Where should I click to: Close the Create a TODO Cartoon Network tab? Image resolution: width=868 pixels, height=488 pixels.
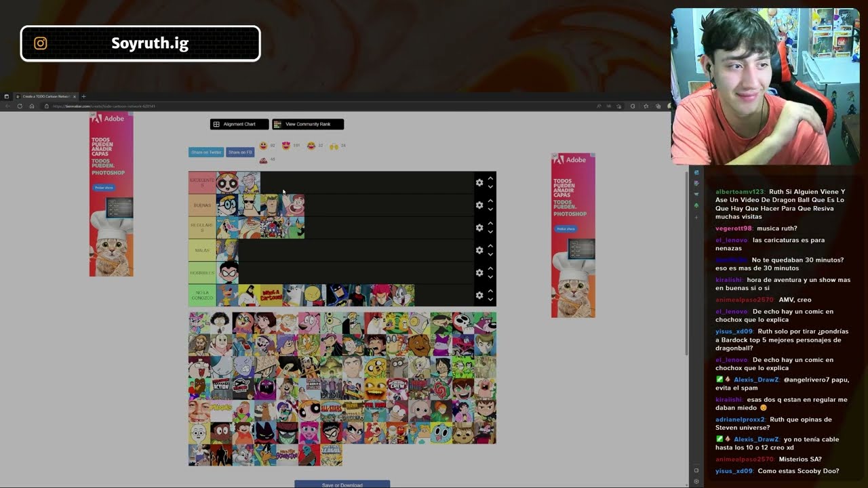pyautogui.click(x=75, y=97)
